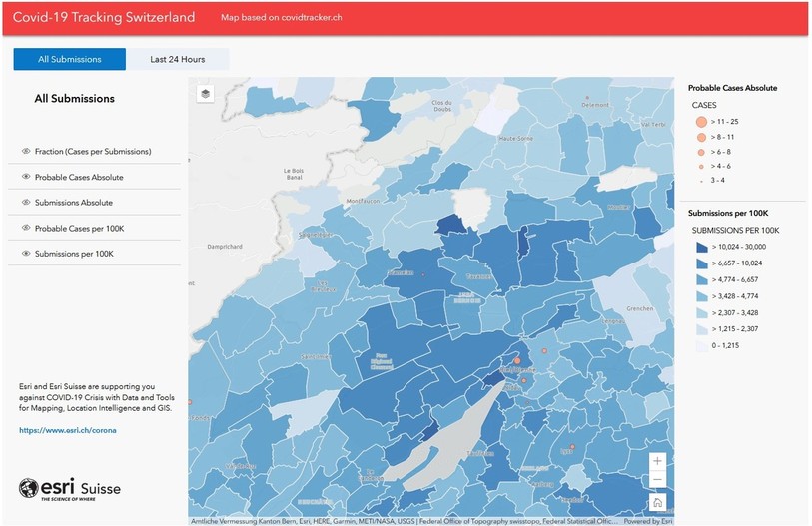Click legend swatch for 0 - 1,215
Viewport: 812px width, 526px height.
tap(702, 345)
